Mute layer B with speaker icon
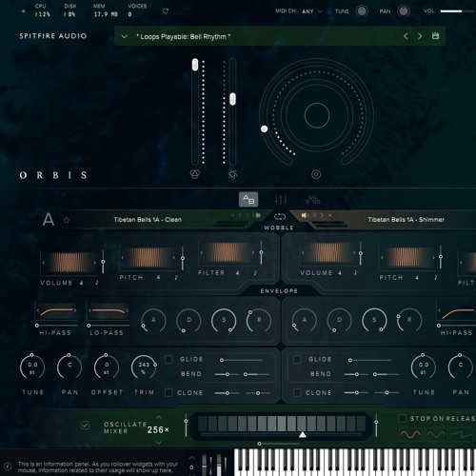 coord(305,215)
